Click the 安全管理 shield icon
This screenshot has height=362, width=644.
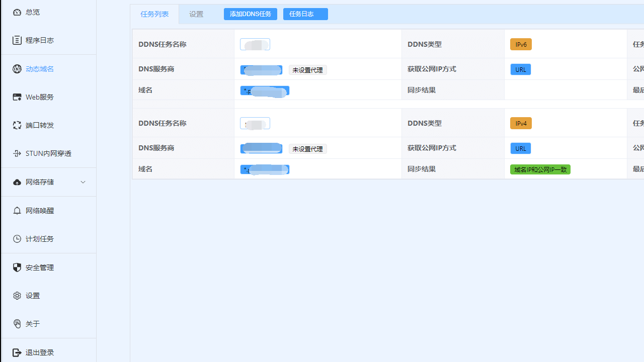17,267
